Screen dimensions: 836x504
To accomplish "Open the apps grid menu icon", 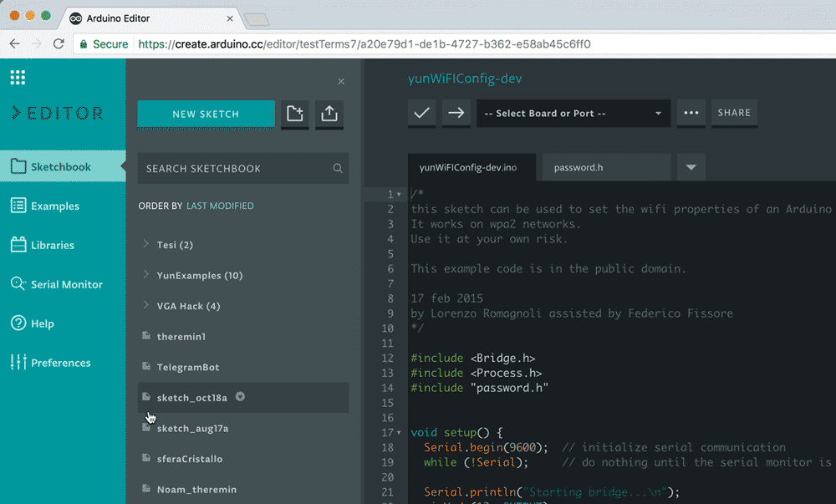I will coord(18,77).
